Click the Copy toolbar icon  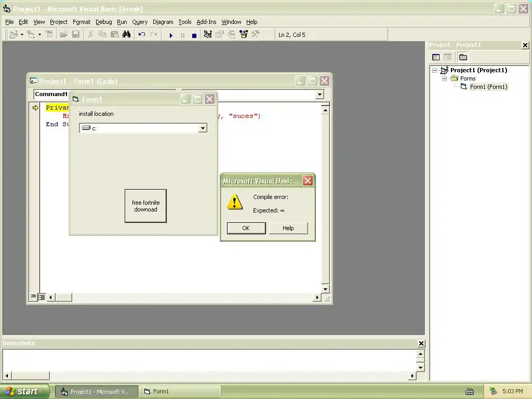(x=102, y=34)
